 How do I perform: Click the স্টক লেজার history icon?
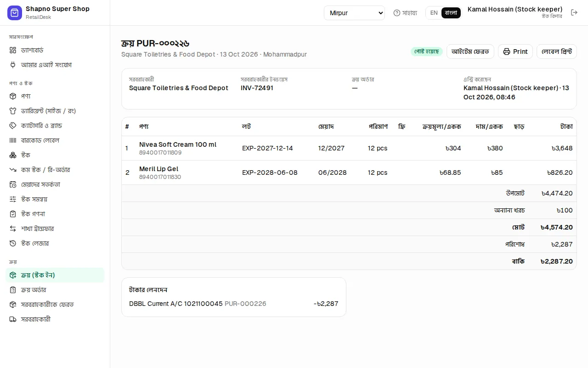click(13, 243)
